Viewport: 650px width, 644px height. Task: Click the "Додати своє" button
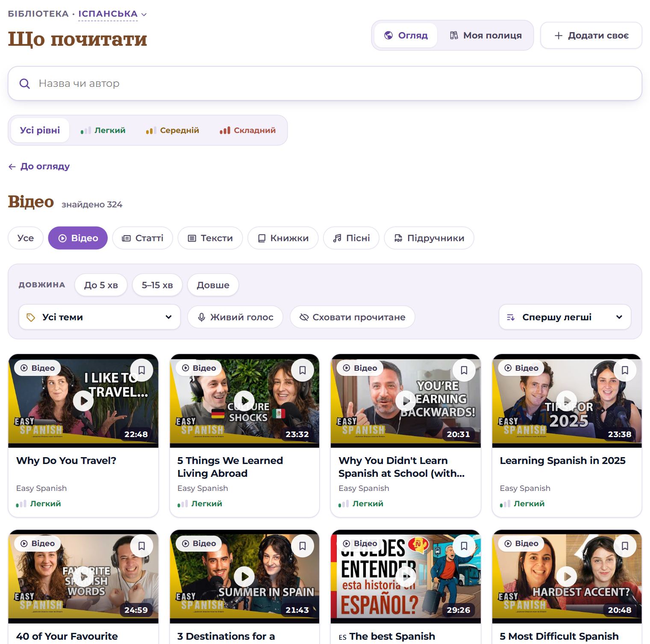591,35
